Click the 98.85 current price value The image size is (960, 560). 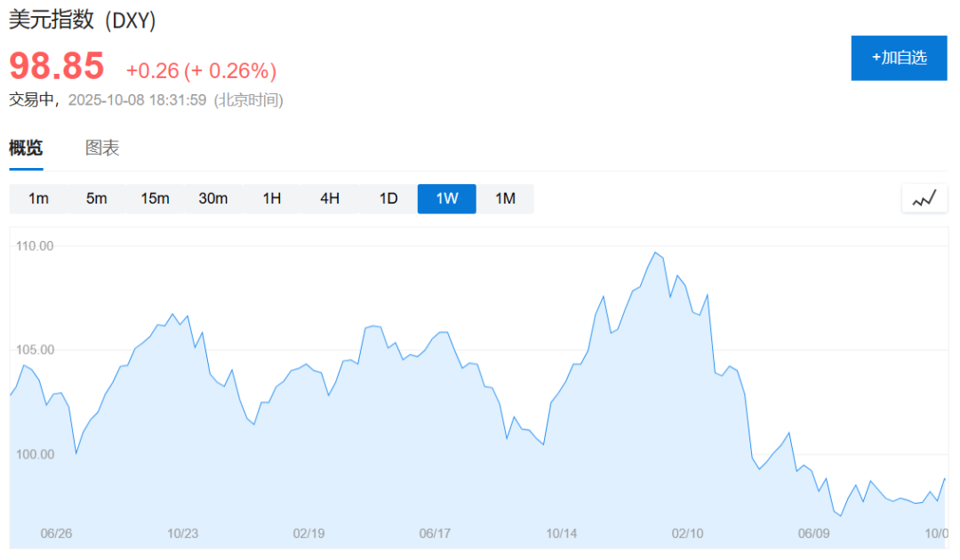[57, 67]
